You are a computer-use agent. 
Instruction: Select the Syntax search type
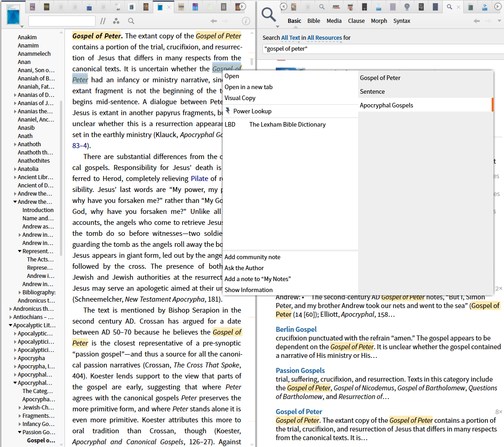[402, 21]
